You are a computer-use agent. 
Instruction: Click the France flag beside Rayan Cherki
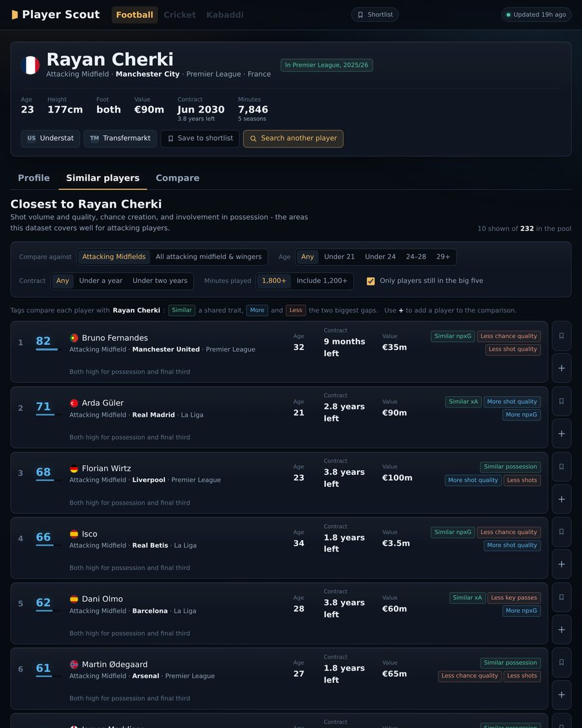click(30, 65)
